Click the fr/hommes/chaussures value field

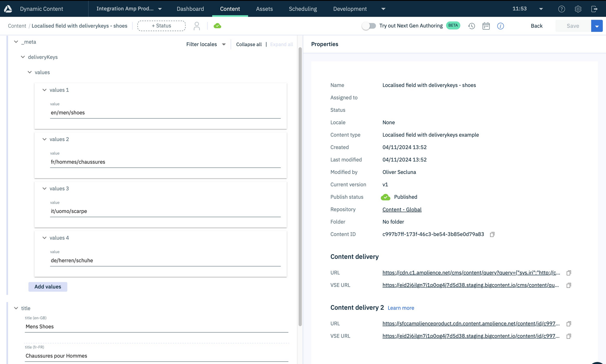[165, 162]
